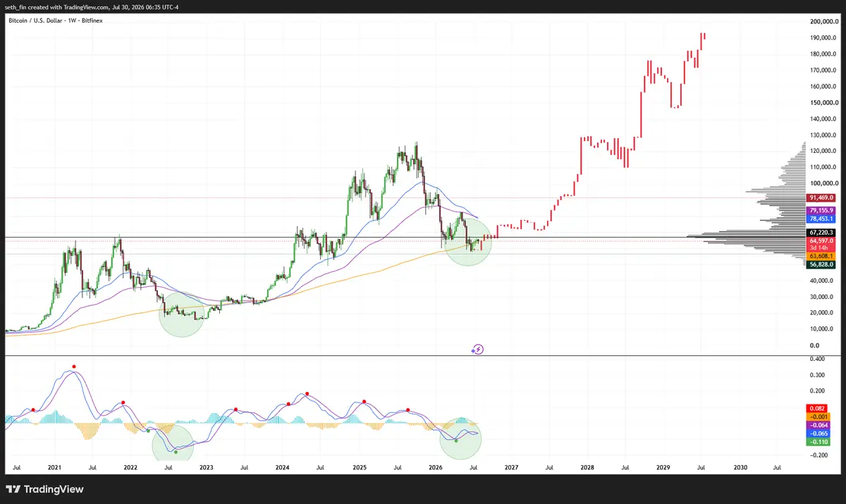Click the orange -0.001 indicator value
Screen dimensions: 846x504
tap(819, 417)
